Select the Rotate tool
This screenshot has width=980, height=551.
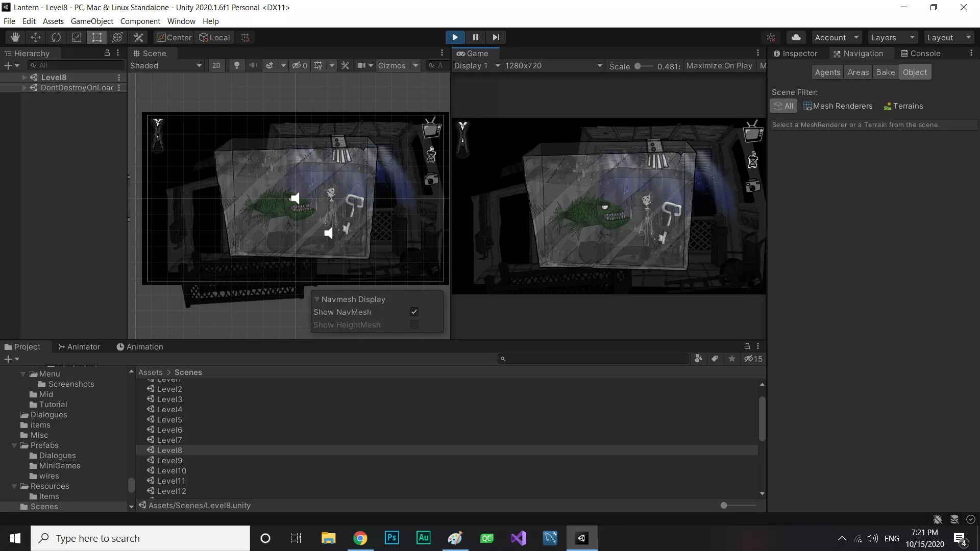click(x=56, y=37)
